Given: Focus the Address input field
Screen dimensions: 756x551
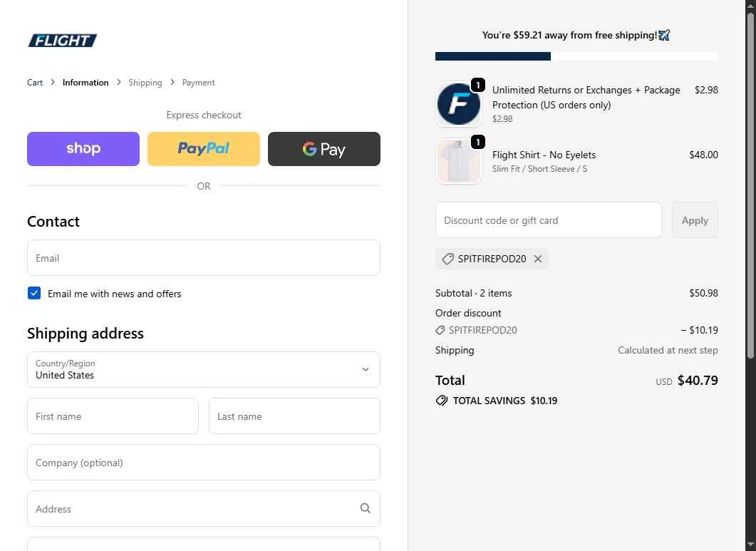Looking at the screenshot, I should click(x=204, y=508).
